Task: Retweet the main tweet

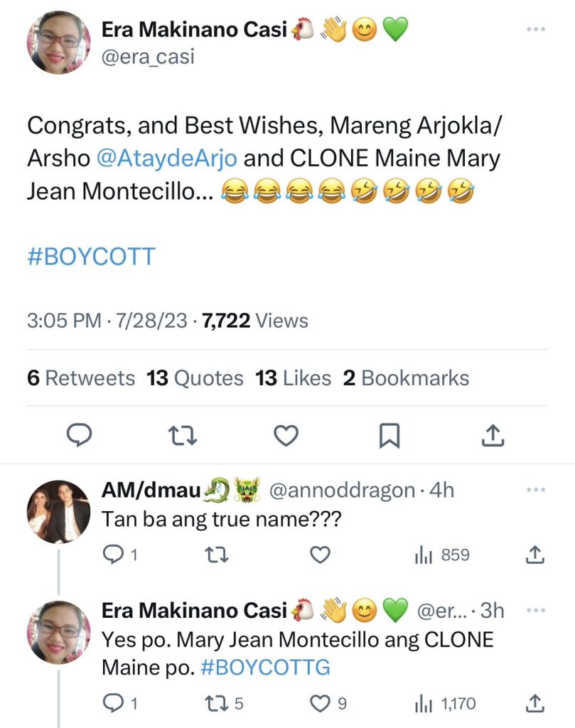Action: coord(183,435)
